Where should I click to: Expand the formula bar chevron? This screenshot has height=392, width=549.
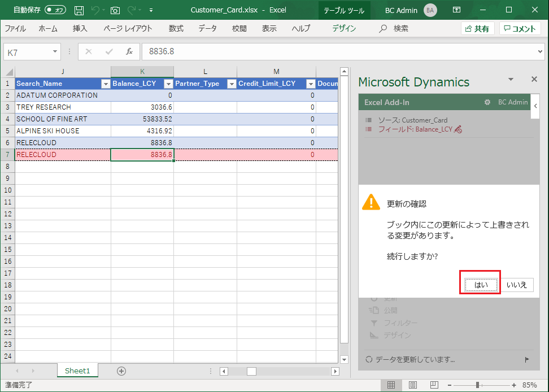click(541, 52)
